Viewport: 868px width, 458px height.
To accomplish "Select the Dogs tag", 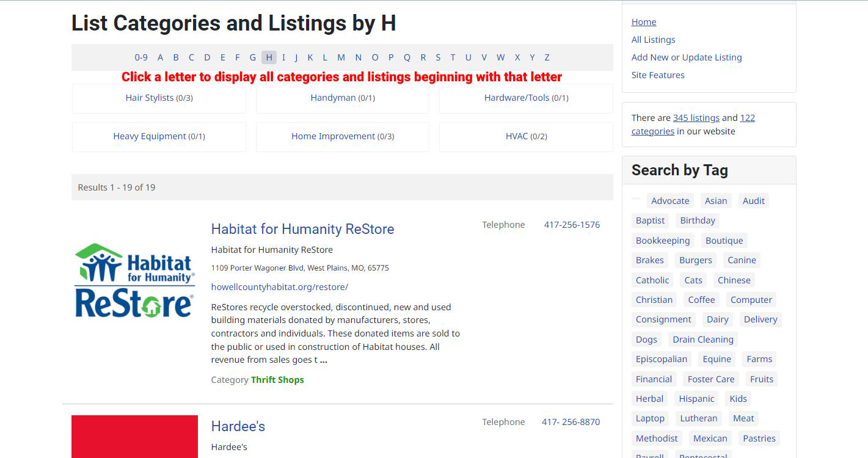I will [646, 340].
